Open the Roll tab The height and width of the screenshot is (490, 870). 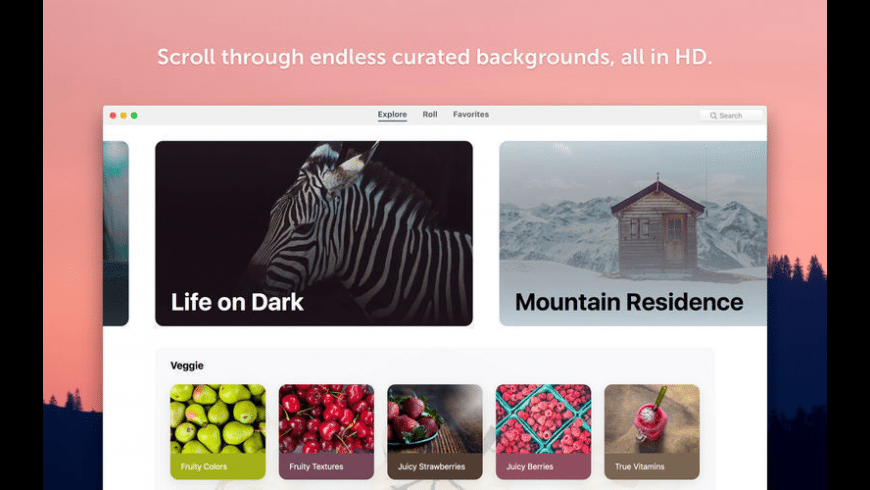429,114
